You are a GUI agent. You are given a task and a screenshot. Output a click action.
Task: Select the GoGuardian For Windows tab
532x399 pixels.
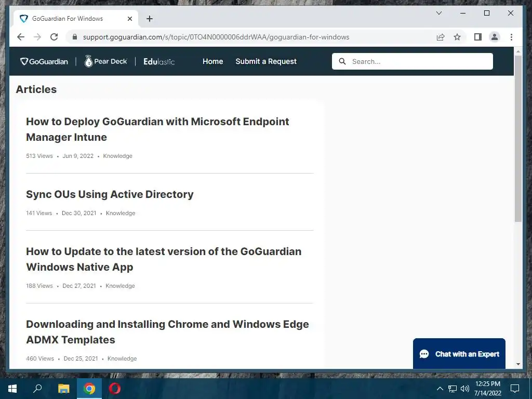(x=76, y=19)
